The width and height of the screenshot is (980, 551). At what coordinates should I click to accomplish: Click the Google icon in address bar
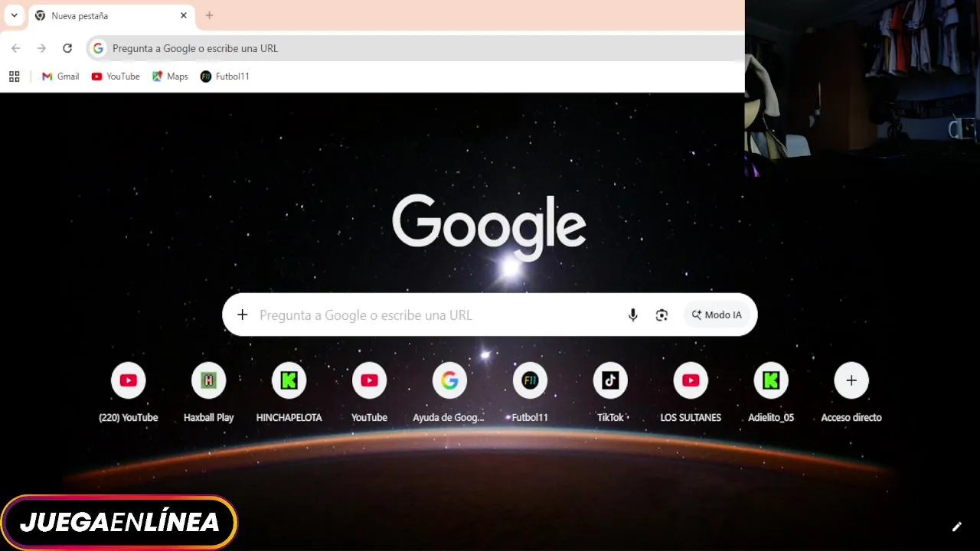coord(98,48)
